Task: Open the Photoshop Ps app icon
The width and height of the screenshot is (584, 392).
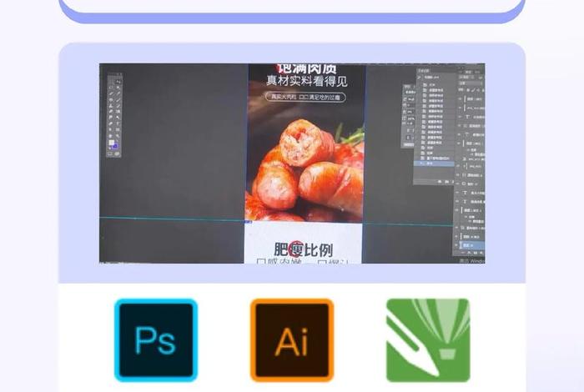Action: [x=156, y=340]
